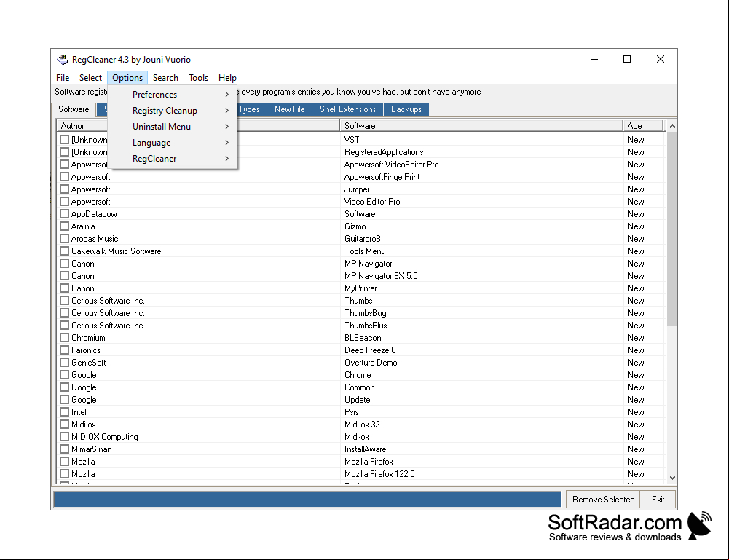Click the ThumbsPlus software entry

366,326
